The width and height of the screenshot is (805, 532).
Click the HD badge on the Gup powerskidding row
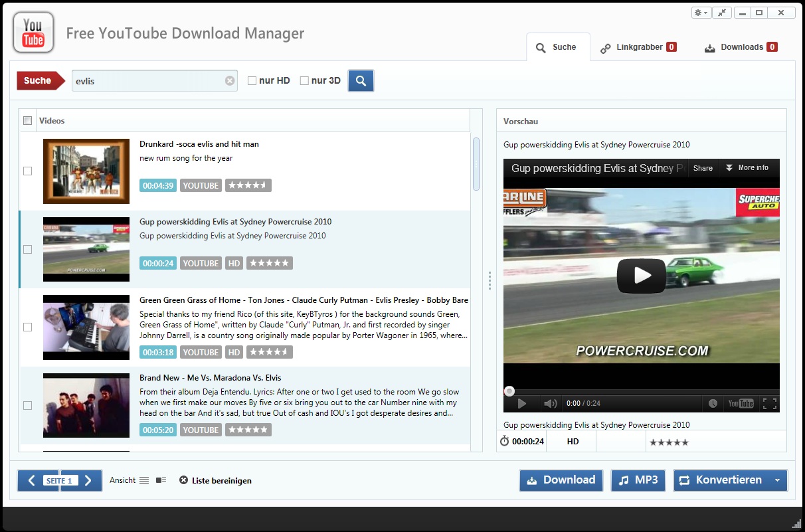coord(234,263)
